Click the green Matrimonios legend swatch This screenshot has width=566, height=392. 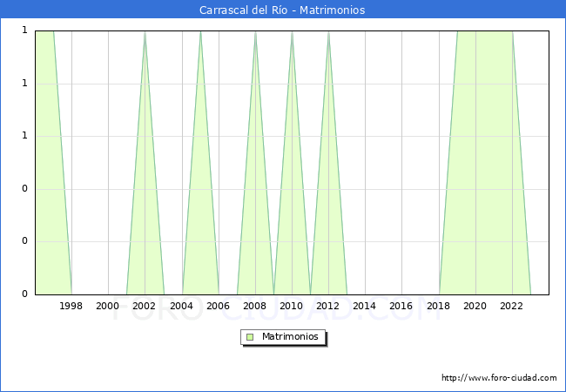point(250,337)
